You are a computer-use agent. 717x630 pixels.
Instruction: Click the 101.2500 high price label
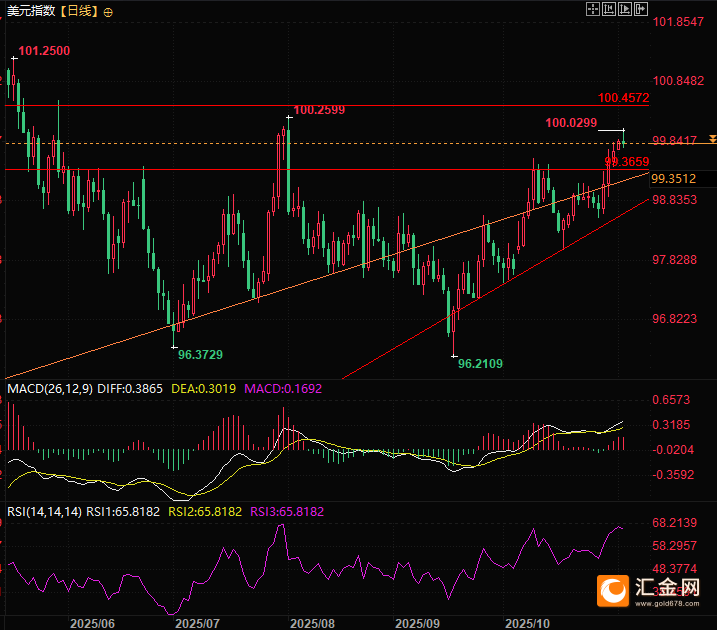click(44, 50)
